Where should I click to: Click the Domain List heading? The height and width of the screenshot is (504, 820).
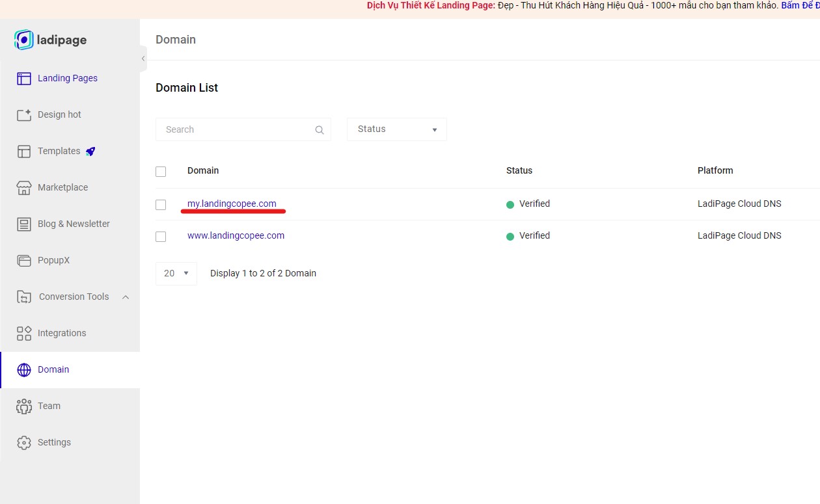187,88
